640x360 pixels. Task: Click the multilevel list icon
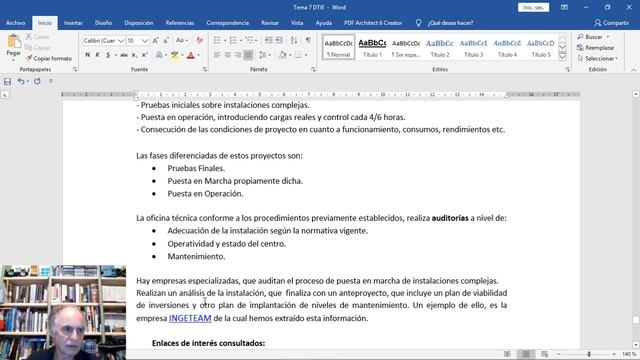(249, 40)
